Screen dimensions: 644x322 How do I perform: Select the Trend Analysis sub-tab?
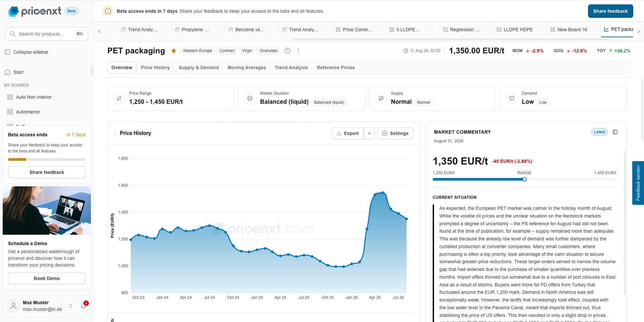pos(291,67)
